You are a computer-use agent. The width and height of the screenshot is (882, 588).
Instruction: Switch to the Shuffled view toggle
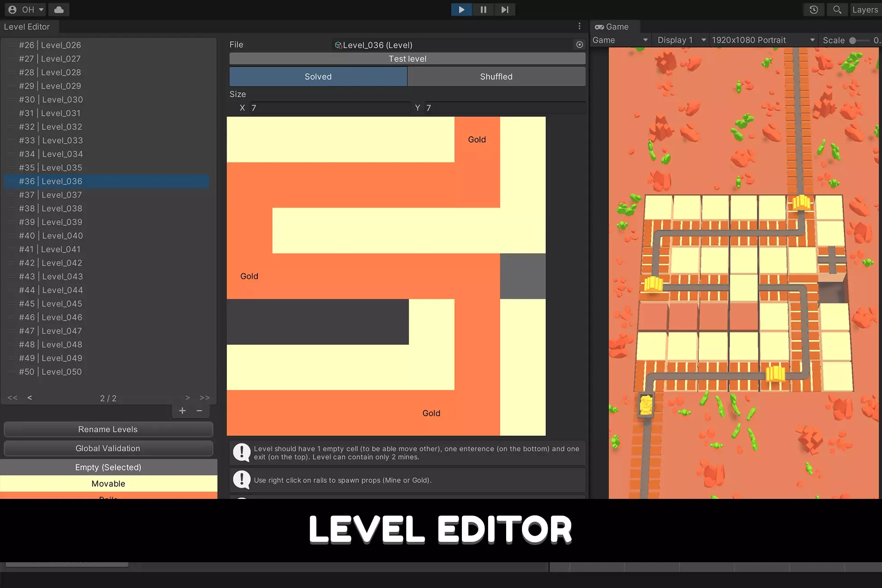pyautogui.click(x=496, y=76)
